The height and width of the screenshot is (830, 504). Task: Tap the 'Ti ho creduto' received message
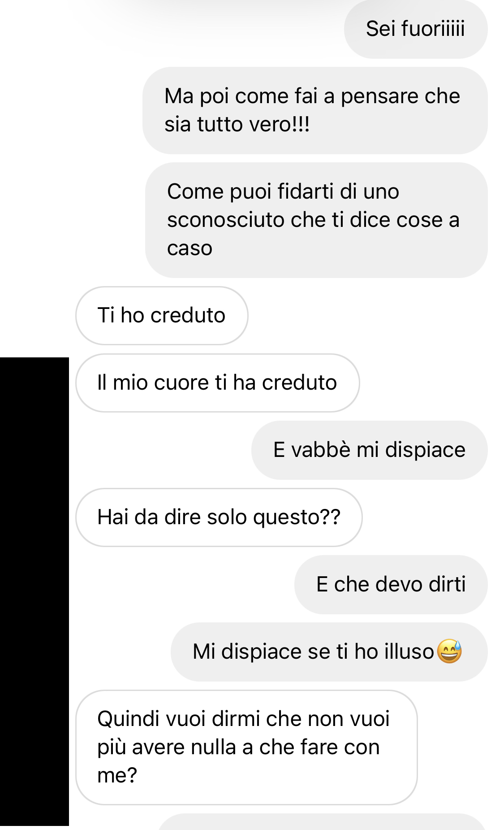tap(162, 315)
